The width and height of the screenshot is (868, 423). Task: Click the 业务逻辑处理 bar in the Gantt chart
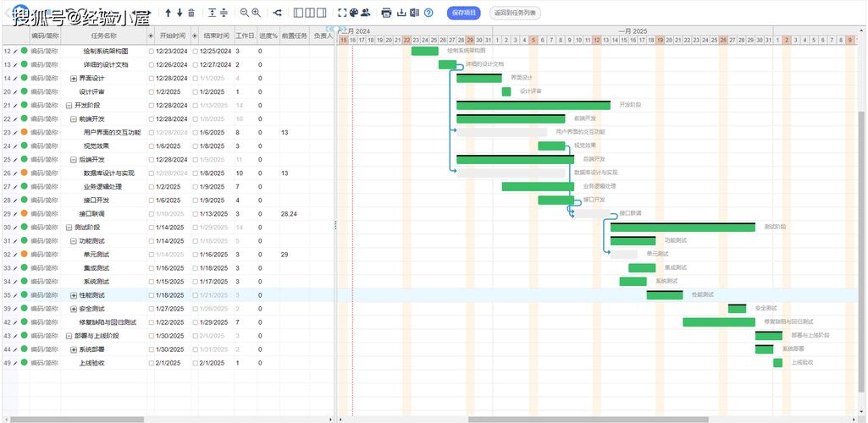click(538, 187)
